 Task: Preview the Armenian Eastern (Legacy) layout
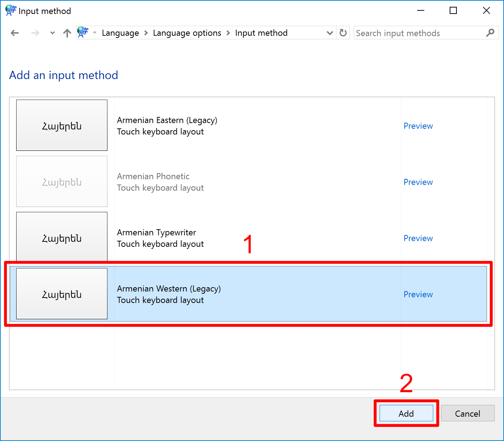418,126
